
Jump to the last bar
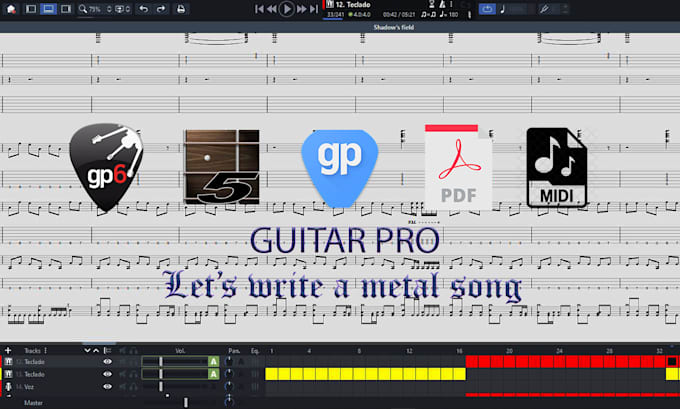pyautogui.click(x=314, y=9)
